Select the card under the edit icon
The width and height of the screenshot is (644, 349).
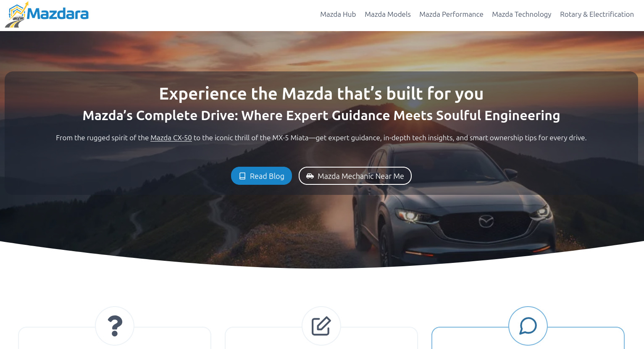321,338
